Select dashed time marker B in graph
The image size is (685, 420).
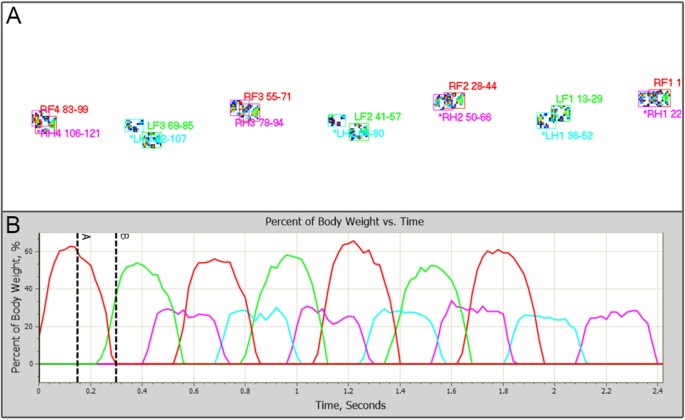point(116,308)
